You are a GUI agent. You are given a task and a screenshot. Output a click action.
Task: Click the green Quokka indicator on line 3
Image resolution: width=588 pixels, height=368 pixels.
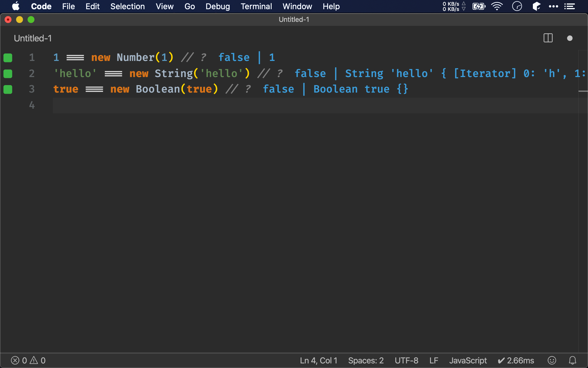(x=8, y=89)
